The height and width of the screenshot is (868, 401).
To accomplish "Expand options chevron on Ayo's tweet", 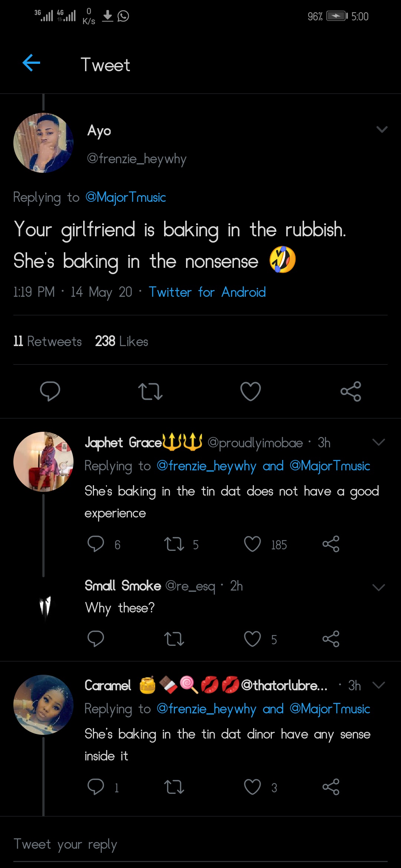I will click(x=382, y=129).
